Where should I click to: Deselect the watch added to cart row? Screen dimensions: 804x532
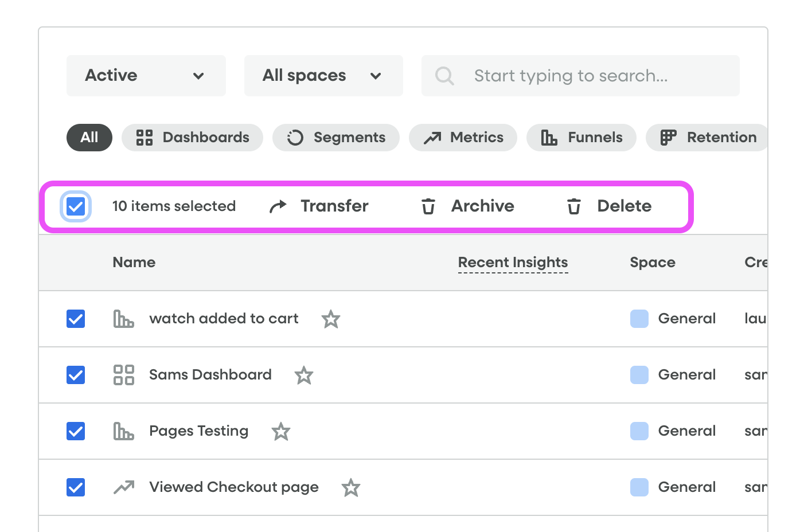(x=76, y=319)
